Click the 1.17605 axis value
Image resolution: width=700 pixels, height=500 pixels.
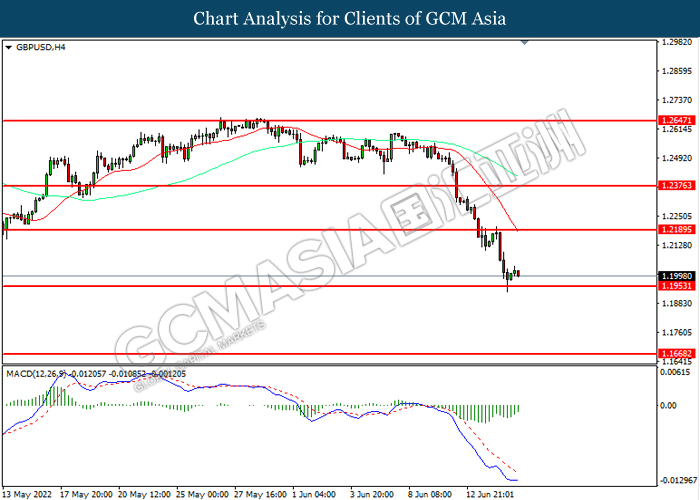click(677, 333)
